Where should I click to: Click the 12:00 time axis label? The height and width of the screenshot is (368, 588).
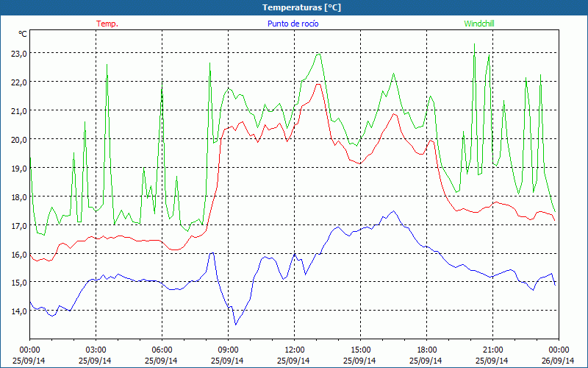(295, 350)
